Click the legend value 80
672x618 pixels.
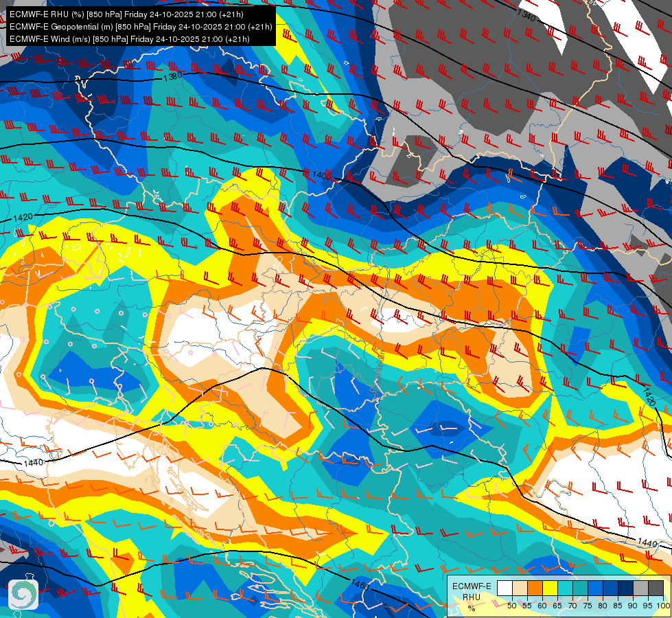click(x=603, y=606)
